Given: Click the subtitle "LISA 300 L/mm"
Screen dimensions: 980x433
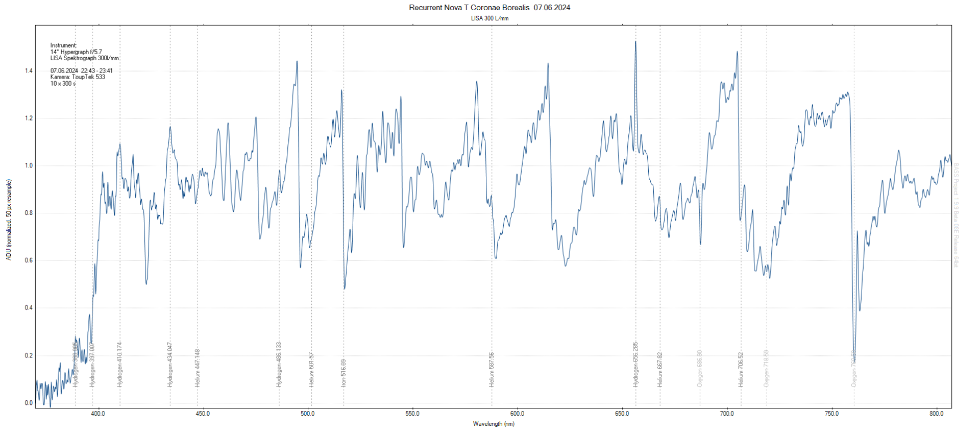Looking at the screenshot, I should click(489, 18).
